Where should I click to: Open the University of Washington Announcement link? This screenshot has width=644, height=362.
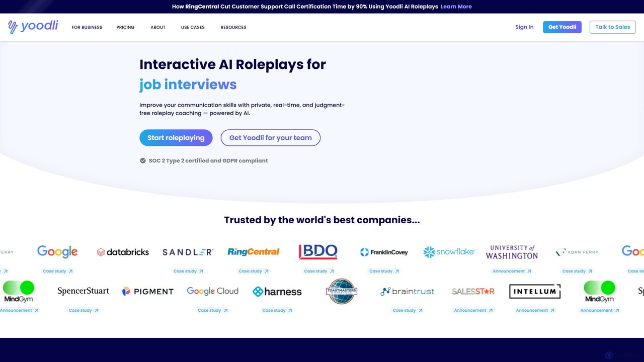pyautogui.click(x=512, y=271)
